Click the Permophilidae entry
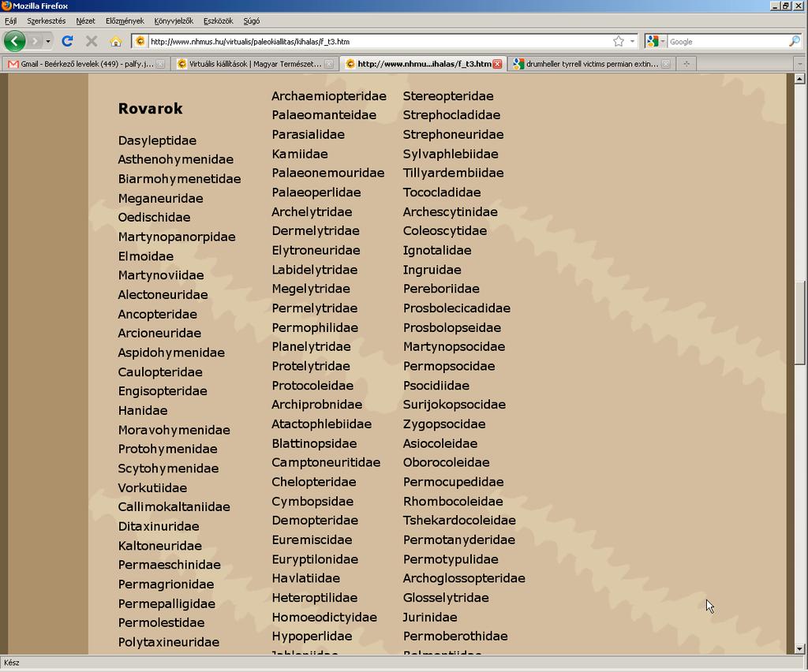The height and width of the screenshot is (672, 808). (315, 327)
